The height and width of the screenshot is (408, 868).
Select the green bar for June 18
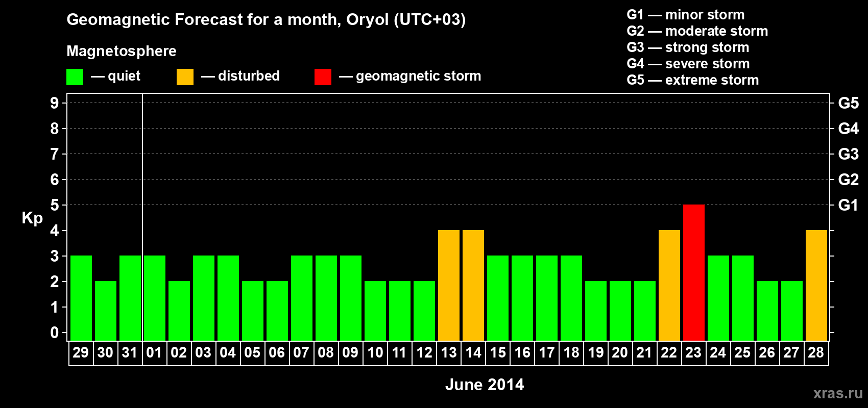[571, 298]
